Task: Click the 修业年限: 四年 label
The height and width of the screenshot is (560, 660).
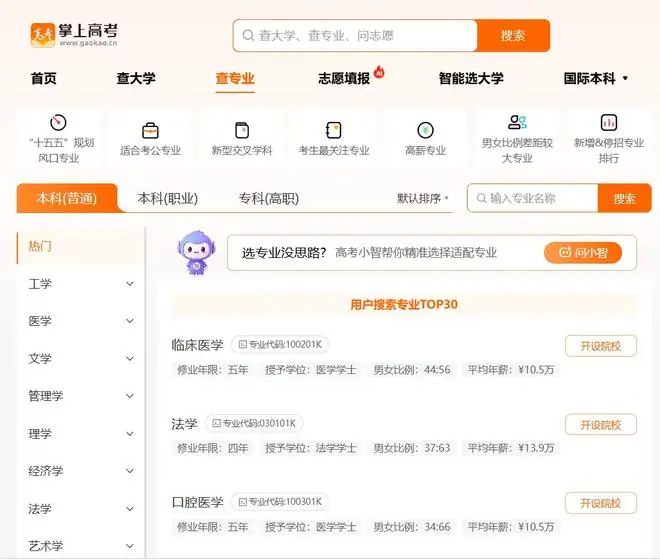Action: pos(213,448)
